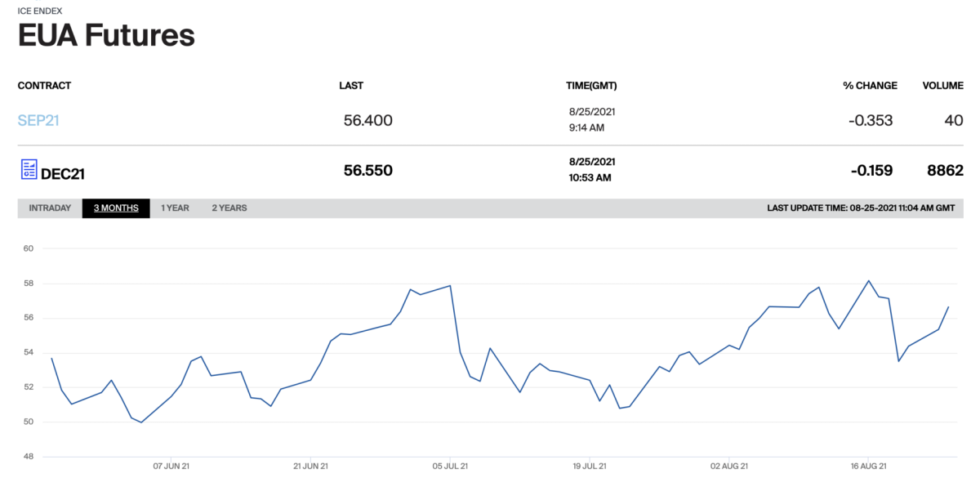Click the 16 AUG 21 x-axis date label
Image resolution: width=980 pixels, height=478 pixels.
click(868, 466)
